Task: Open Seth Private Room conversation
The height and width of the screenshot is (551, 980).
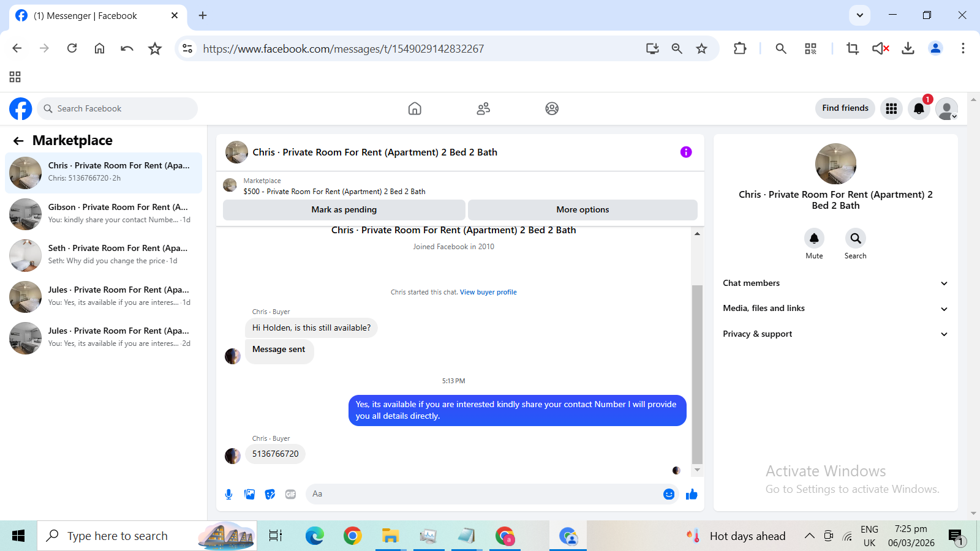Action: tap(104, 255)
